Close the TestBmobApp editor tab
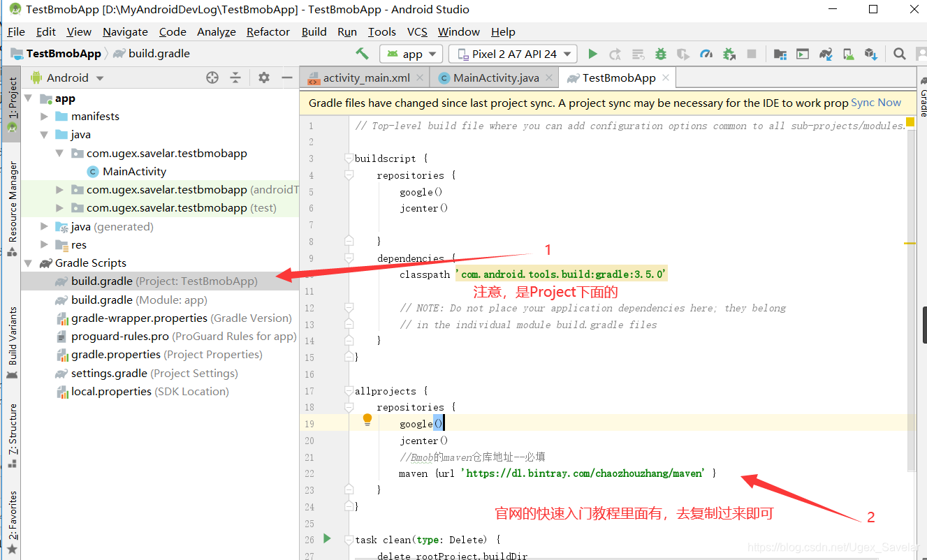This screenshot has height=560, width=927. (x=665, y=78)
